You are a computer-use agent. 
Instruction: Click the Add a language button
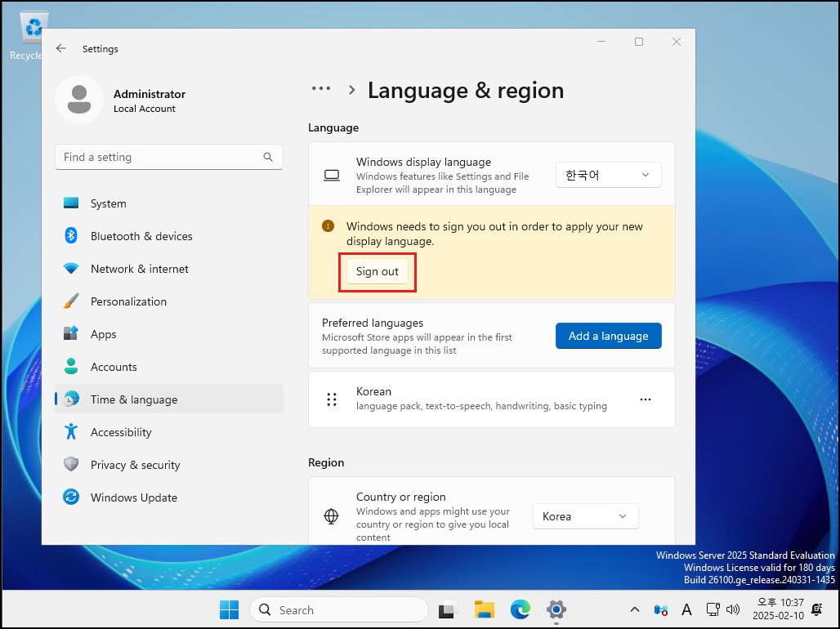608,336
